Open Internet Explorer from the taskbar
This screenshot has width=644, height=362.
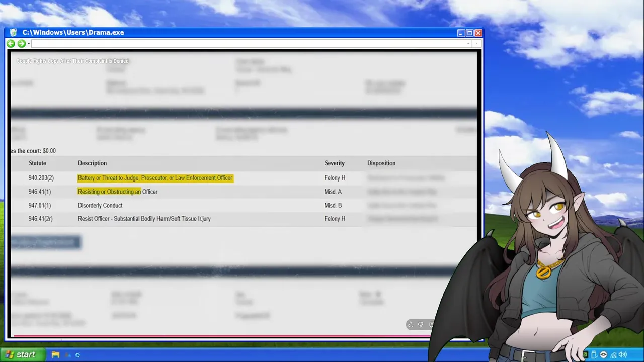(x=77, y=355)
